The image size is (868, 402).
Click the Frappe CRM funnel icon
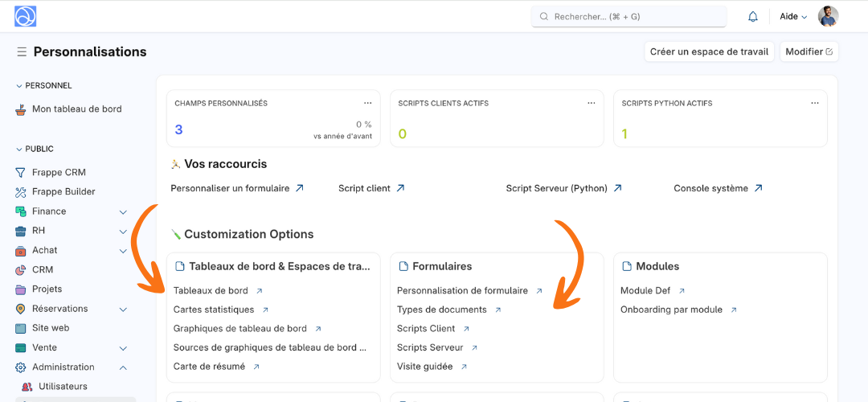[x=20, y=173]
